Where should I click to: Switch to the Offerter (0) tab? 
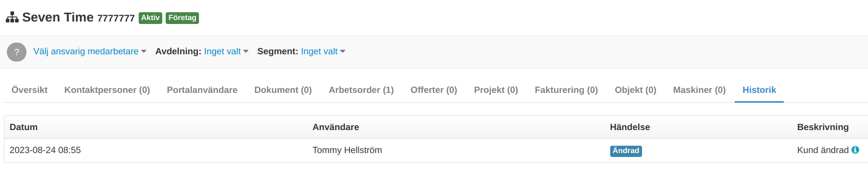point(434,90)
